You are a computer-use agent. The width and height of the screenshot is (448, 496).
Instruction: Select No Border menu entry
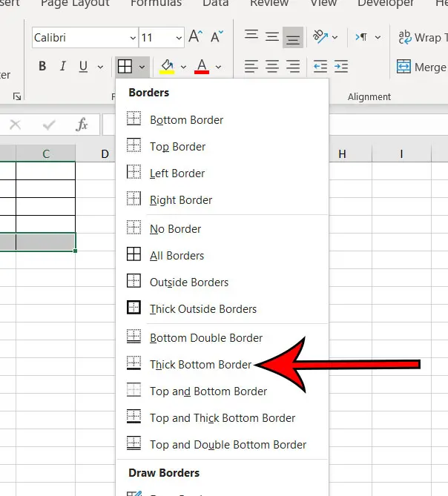pos(175,229)
